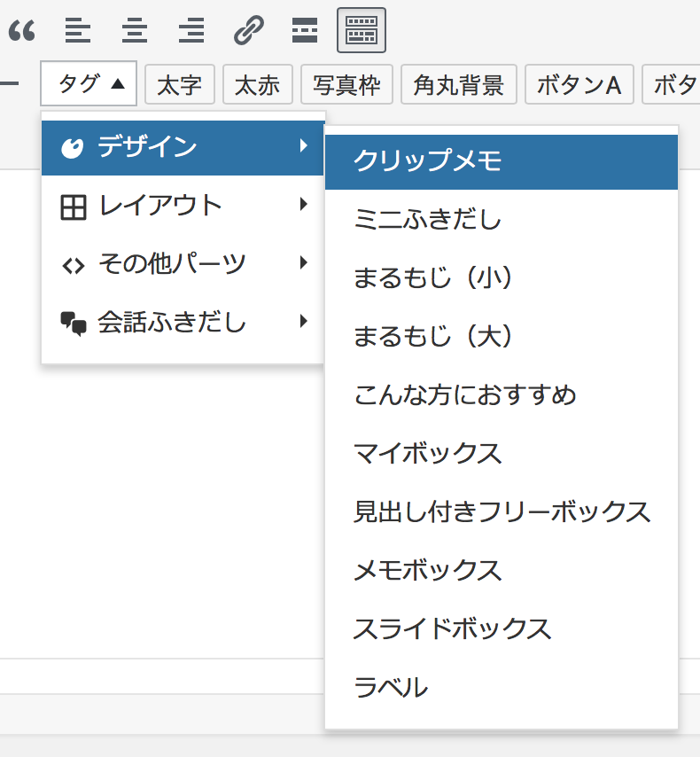
Task: Click the デザイン palette icon
Action: [x=73, y=148]
